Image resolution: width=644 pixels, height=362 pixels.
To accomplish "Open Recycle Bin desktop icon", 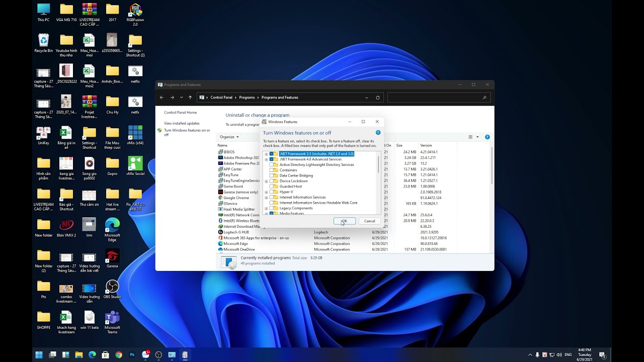I will click(43, 43).
